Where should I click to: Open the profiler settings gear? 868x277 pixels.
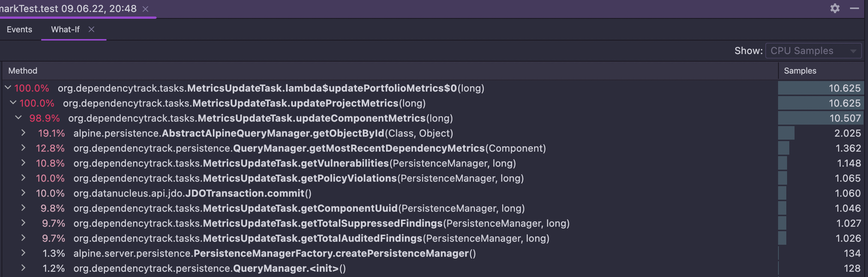[x=835, y=8]
